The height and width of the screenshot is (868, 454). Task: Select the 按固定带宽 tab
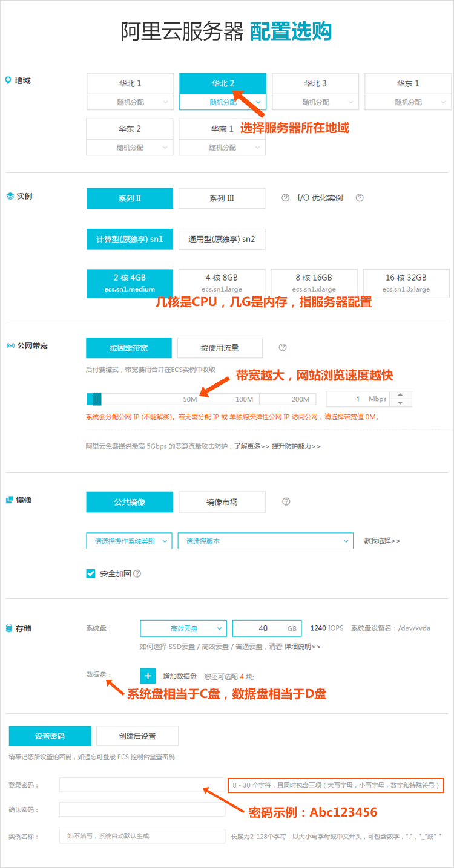click(x=129, y=348)
